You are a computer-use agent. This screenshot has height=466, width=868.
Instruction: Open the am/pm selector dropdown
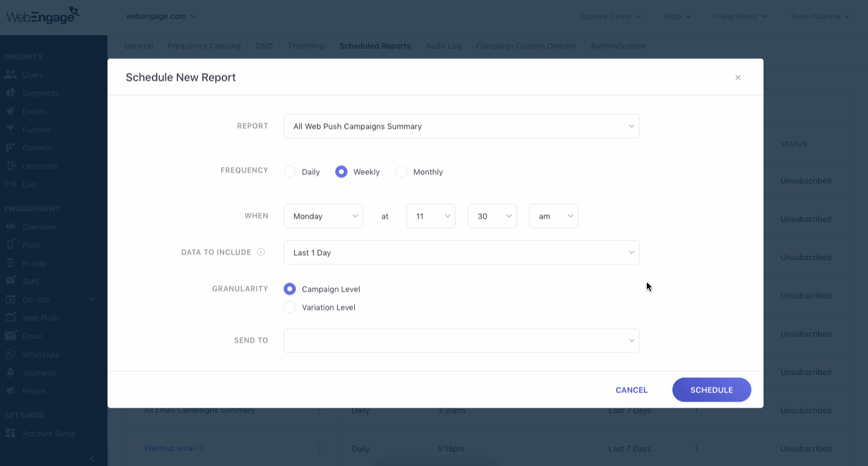point(553,216)
